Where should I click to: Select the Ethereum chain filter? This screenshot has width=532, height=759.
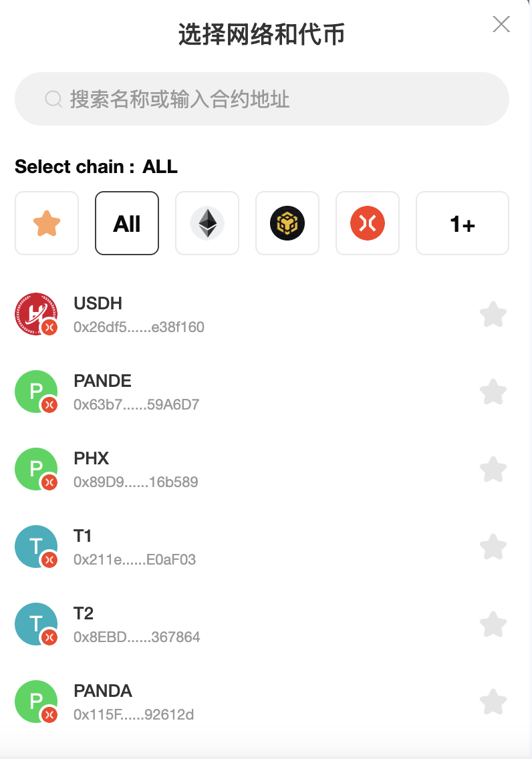207,223
